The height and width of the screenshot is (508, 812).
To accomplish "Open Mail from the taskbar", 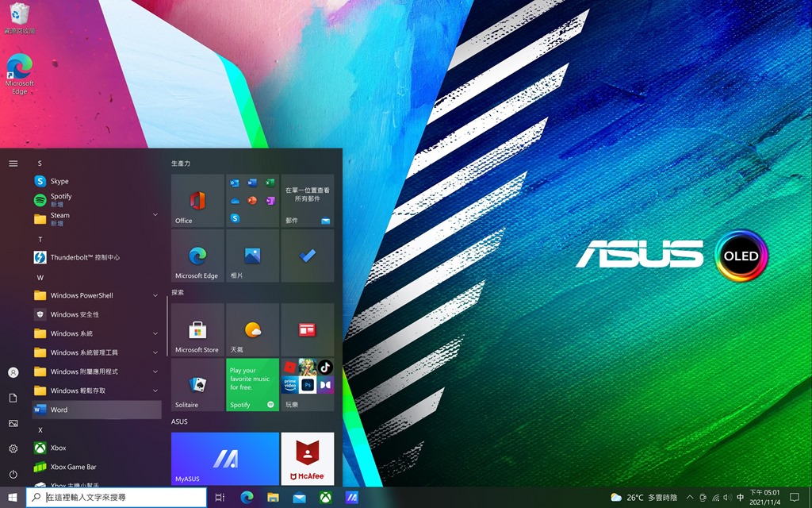I will click(299, 497).
